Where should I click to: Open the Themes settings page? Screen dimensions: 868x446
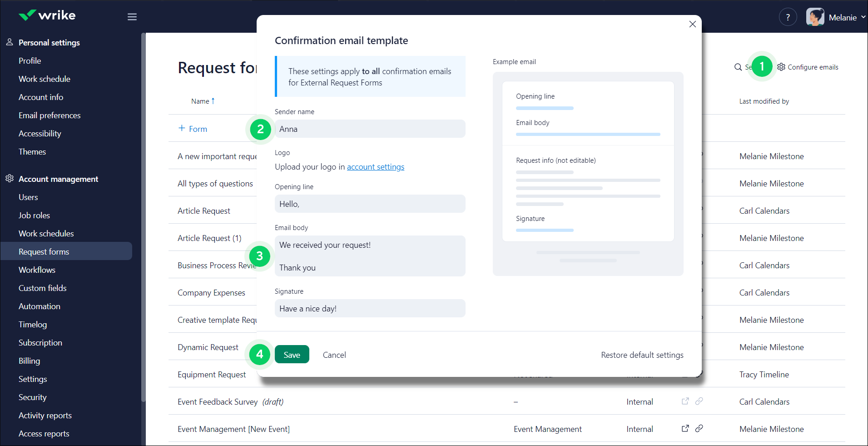pyautogui.click(x=32, y=151)
